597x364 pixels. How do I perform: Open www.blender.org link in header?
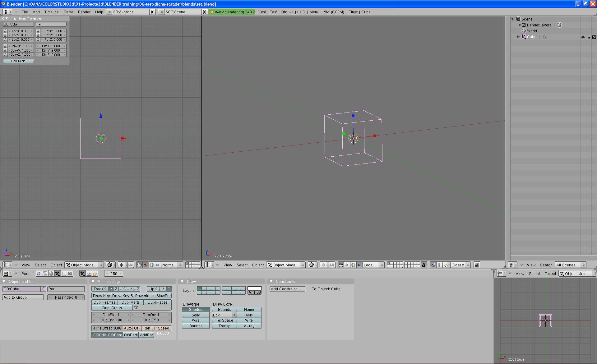[232, 12]
